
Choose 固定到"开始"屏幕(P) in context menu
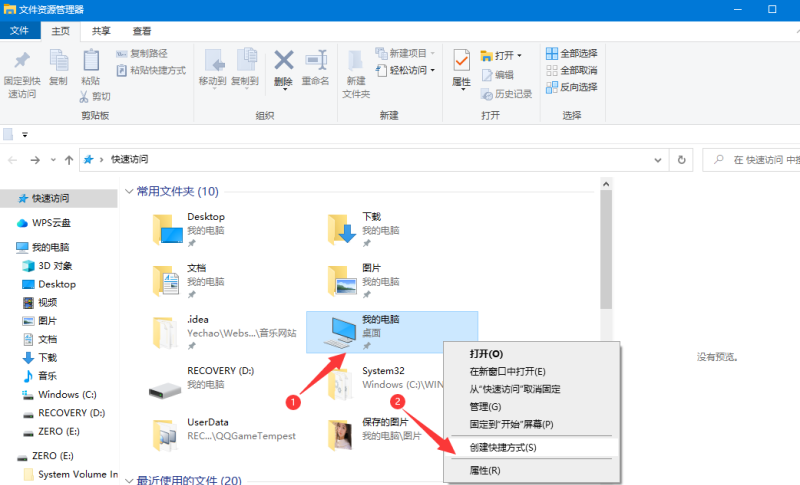(x=532, y=424)
